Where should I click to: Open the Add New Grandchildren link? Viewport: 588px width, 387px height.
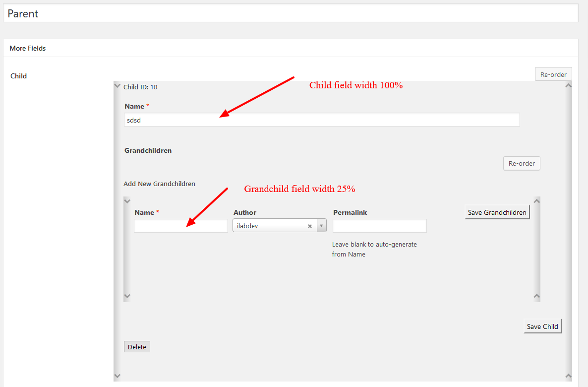159,184
